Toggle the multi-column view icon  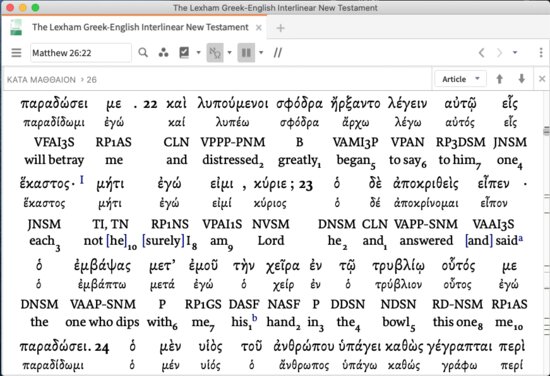(x=246, y=53)
